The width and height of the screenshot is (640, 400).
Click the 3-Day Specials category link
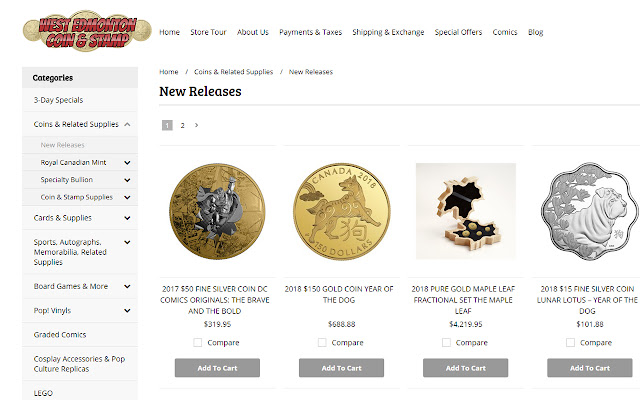pyautogui.click(x=58, y=100)
